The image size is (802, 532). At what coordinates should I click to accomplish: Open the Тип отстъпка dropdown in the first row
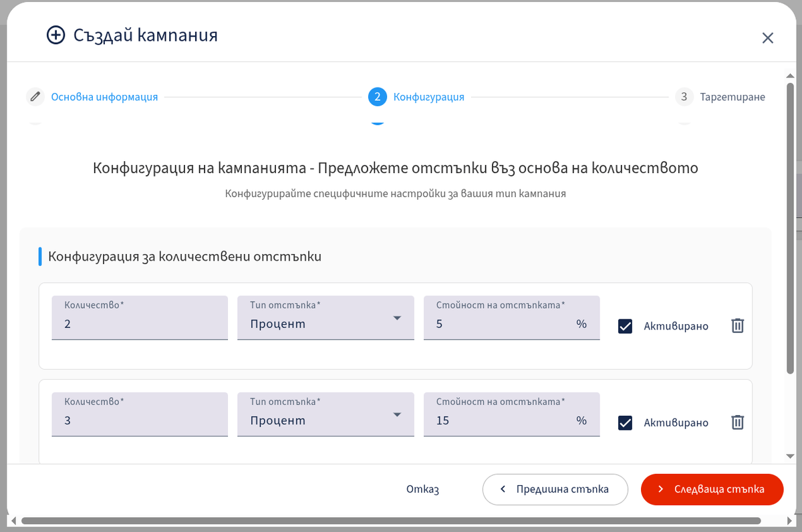pos(326,318)
